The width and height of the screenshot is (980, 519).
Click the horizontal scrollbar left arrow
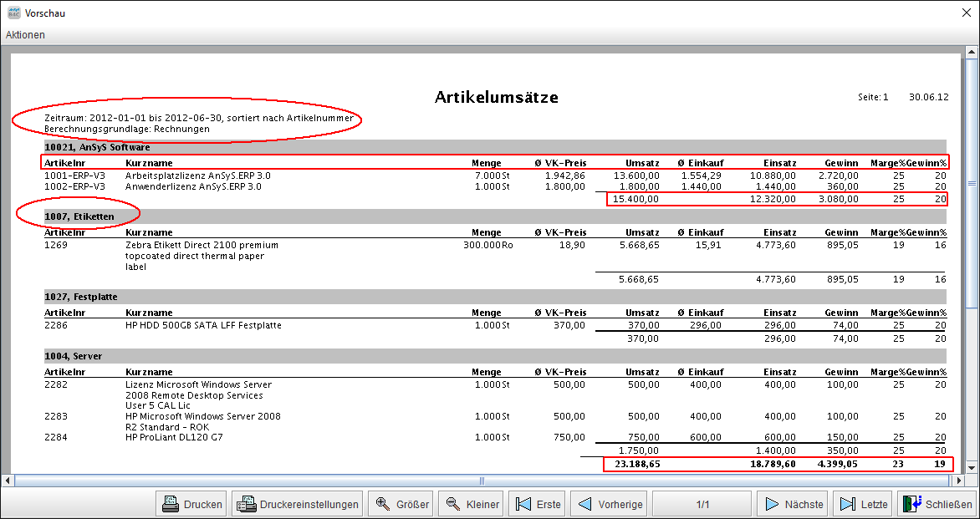tap(8, 481)
